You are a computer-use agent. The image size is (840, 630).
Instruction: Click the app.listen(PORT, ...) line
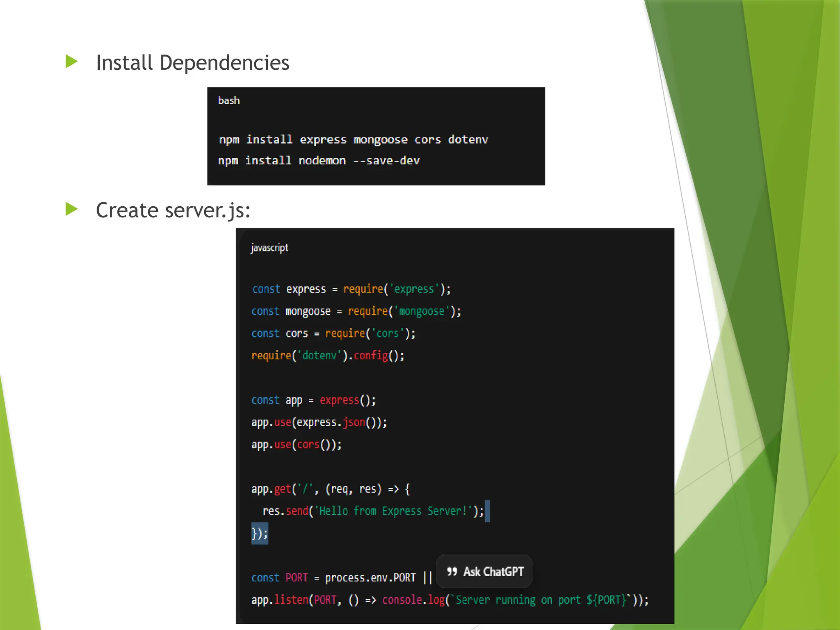pyautogui.click(x=450, y=600)
